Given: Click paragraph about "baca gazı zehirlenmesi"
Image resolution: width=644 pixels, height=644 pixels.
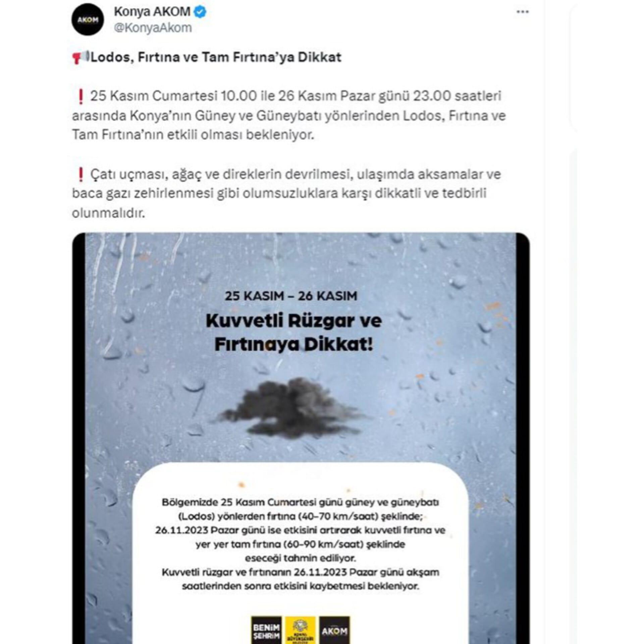Looking at the screenshot, I should (x=286, y=194).
